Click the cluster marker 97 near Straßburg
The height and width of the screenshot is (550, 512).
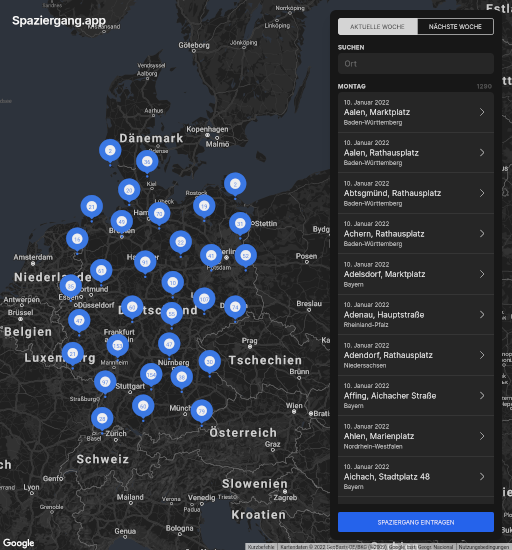pyautogui.click(x=105, y=382)
